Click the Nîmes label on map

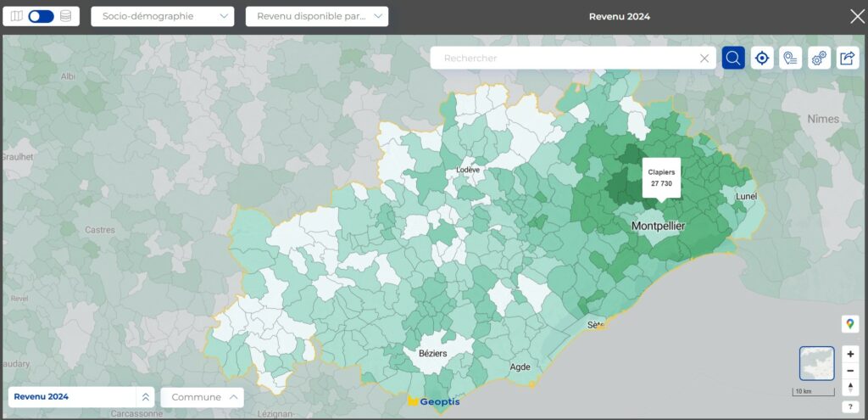pyautogui.click(x=823, y=119)
